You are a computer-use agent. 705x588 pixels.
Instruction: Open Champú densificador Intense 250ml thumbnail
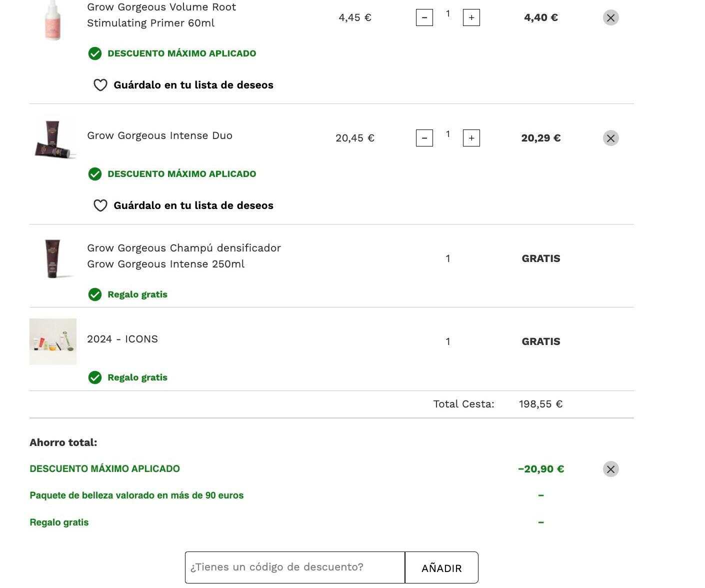(53, 258)
